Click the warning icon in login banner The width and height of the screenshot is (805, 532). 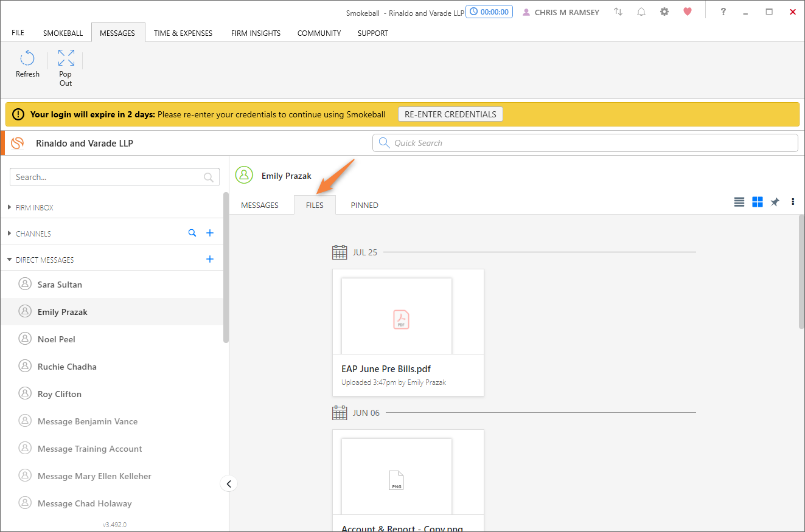click(18, 114)
